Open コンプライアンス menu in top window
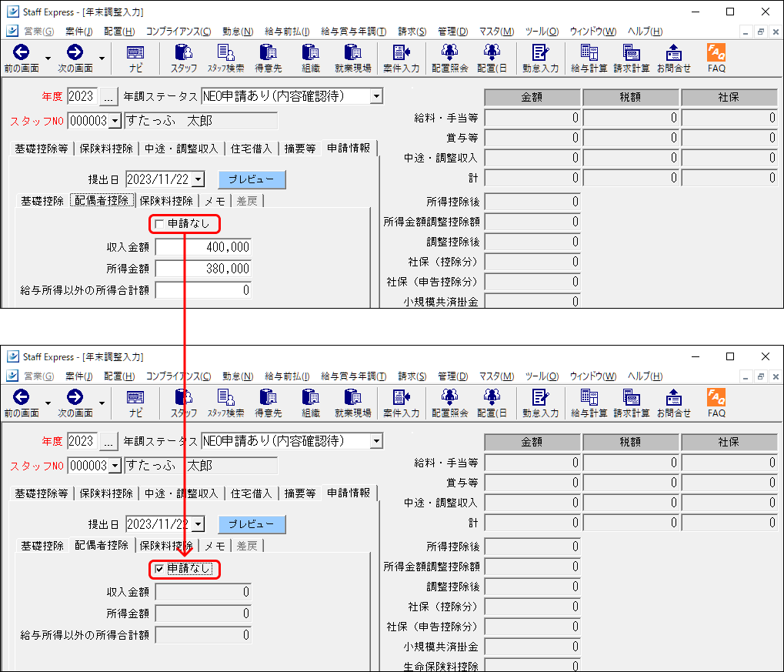Viewport: 784px width, 672px height. tap(178, 32)
